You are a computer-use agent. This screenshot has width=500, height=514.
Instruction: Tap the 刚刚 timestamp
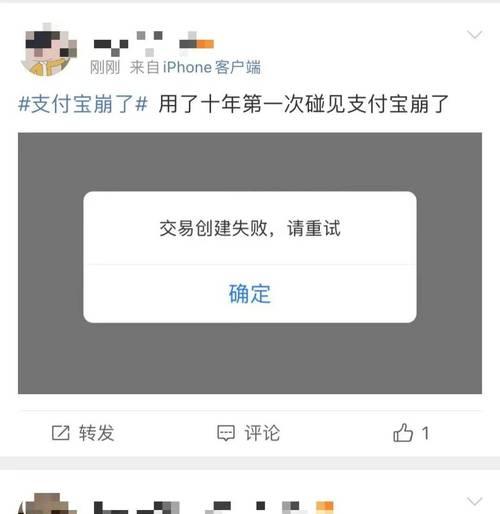(x=105, y=67)
